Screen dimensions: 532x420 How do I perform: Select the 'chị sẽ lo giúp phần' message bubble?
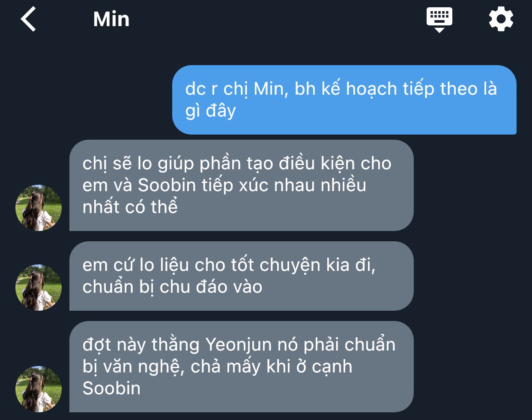click(241, 185)
